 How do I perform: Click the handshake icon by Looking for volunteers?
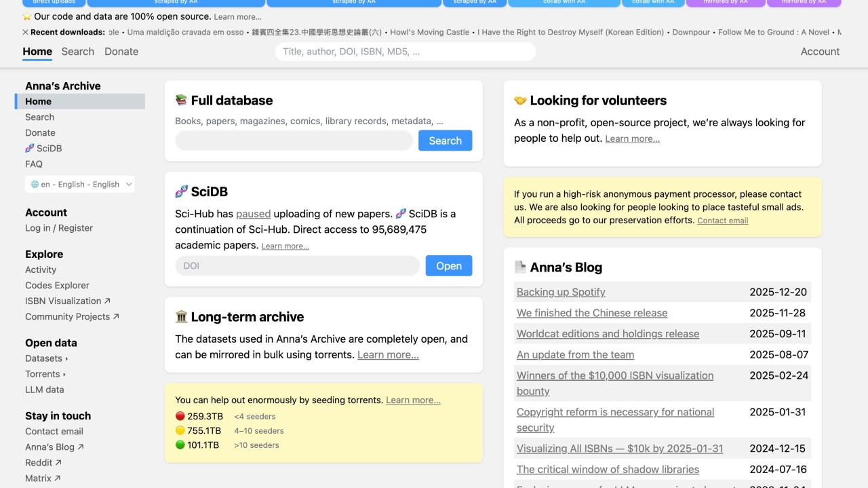click(x=520, y=100)
